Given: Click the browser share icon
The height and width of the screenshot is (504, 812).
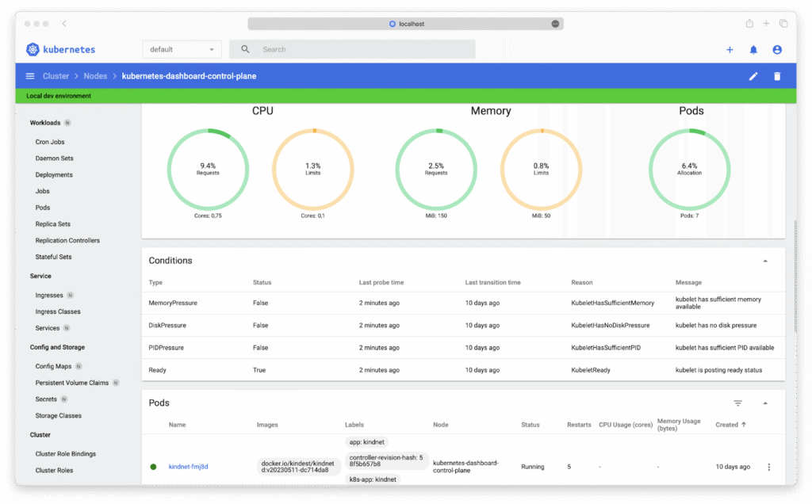Looking at the screenshot, I should (x=749, y=23).
